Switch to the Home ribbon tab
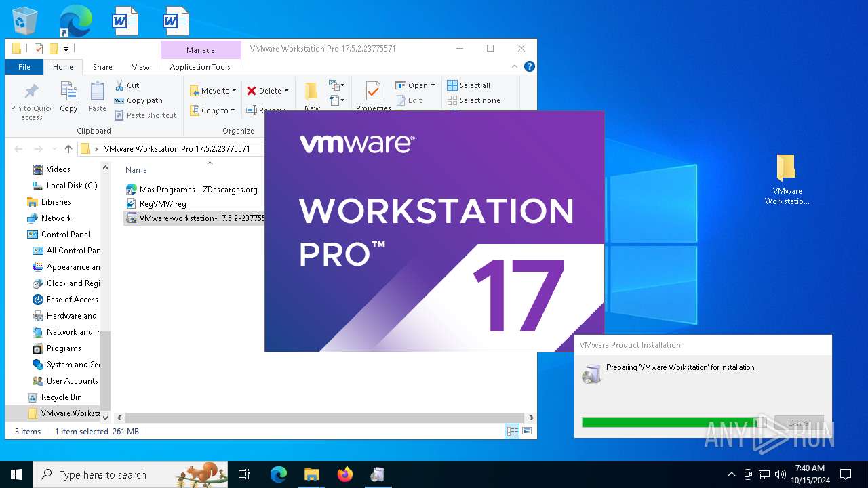Screen dimensions: 868x488 63,67
